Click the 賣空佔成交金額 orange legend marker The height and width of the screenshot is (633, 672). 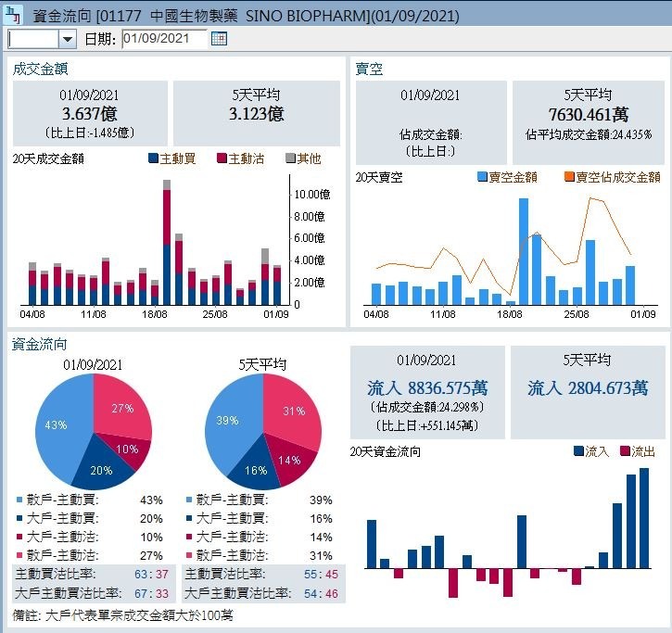tap(569, 177)
